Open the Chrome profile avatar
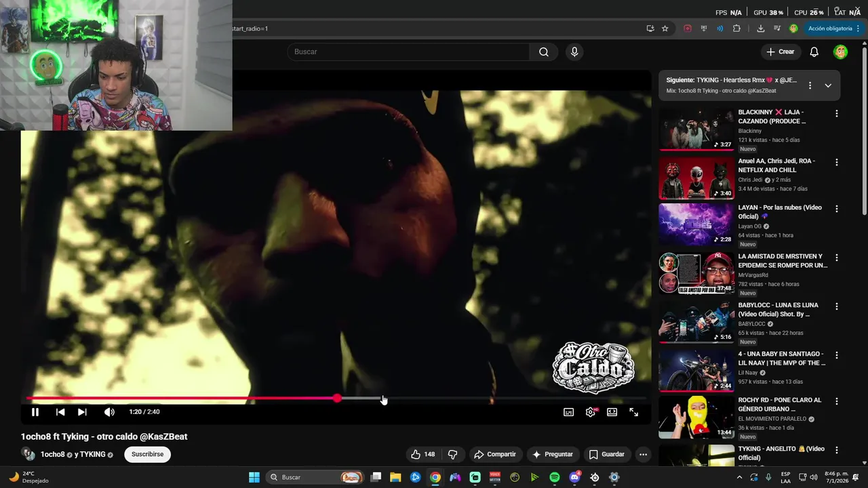868x488 pixels. pyautogui.click(x=793, y=28)
